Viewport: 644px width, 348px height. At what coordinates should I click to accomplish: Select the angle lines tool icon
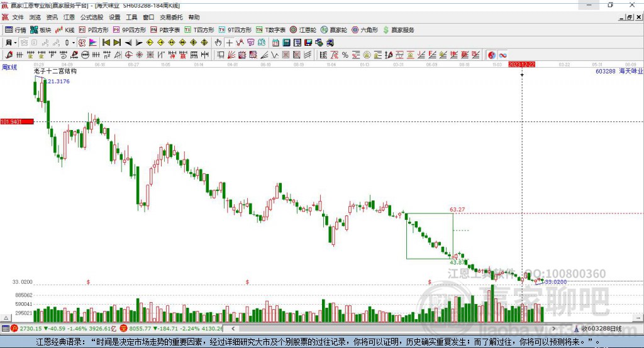point(264,55)
